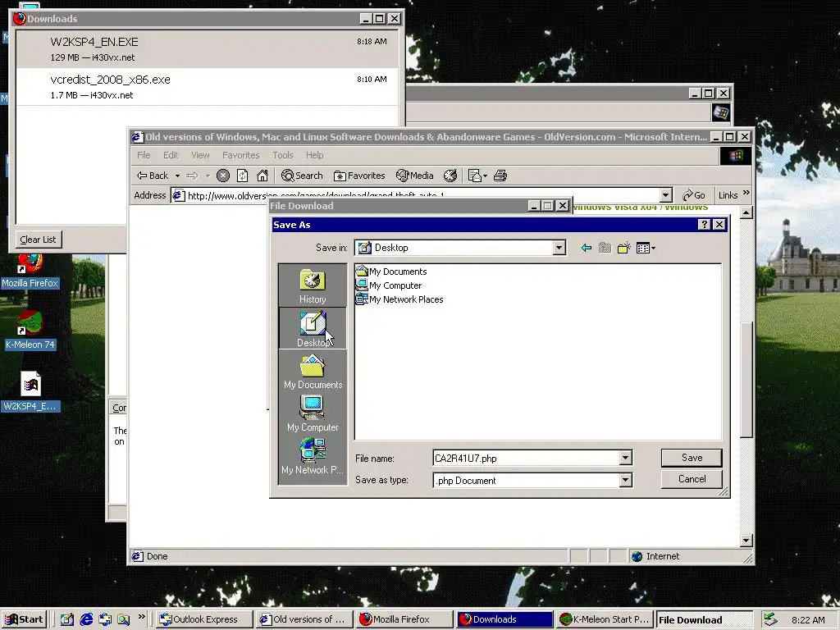Open the Back history dropdown arrow

pos(177,176)
